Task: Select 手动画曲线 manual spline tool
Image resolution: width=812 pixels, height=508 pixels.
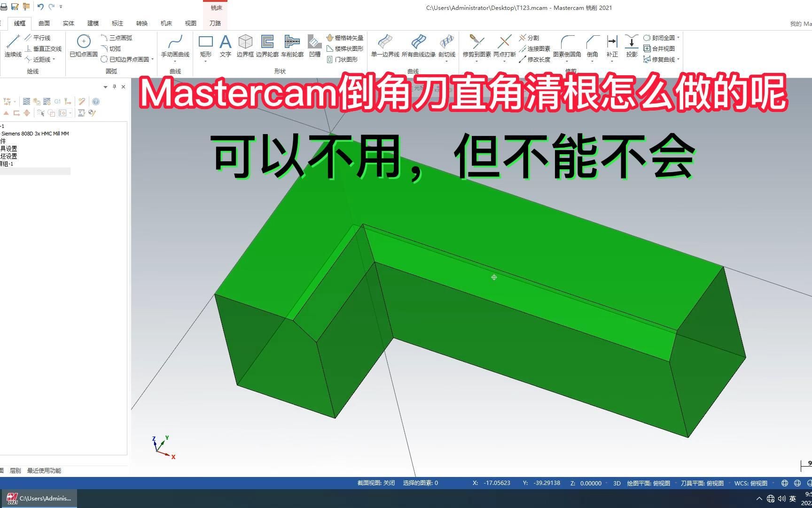Action: pos(175,45)
